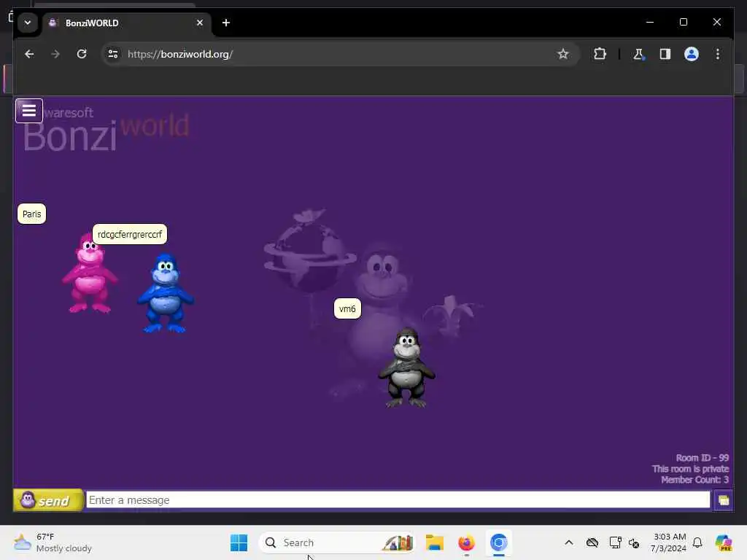
Task: Open the Extensions puzzle icon
Action: pos(600,54)
